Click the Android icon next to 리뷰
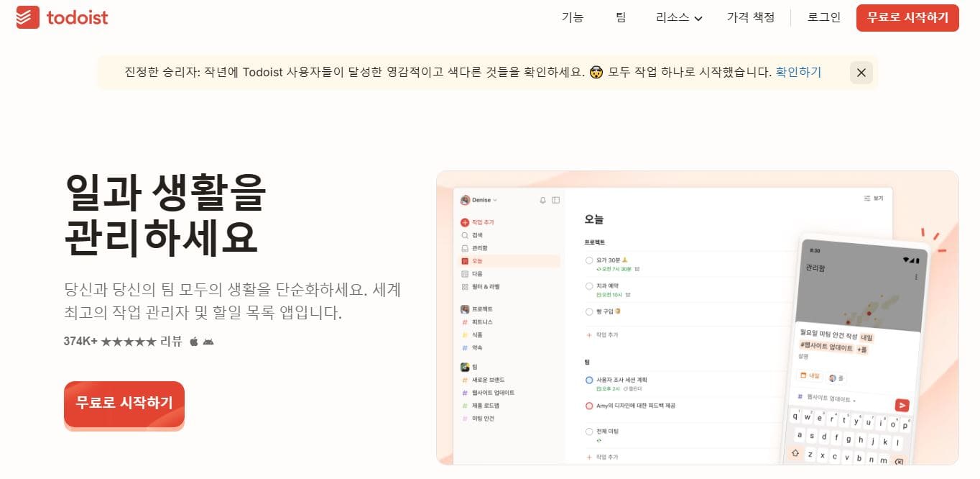Screen dimensions: 980x479 coord(208,341)
